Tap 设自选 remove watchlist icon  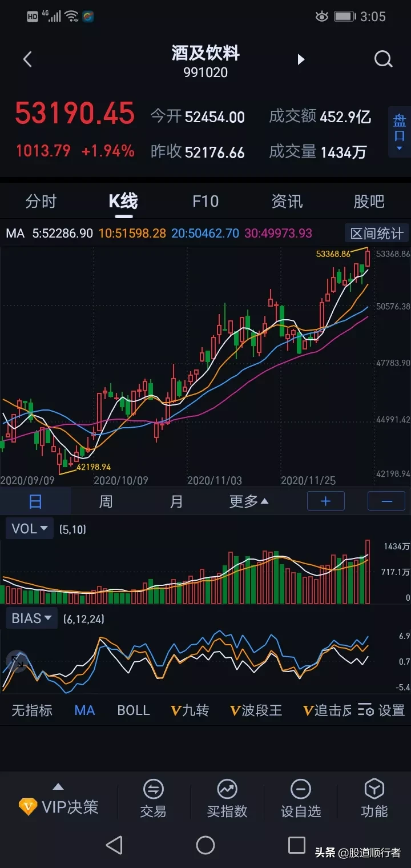(301, 798)
